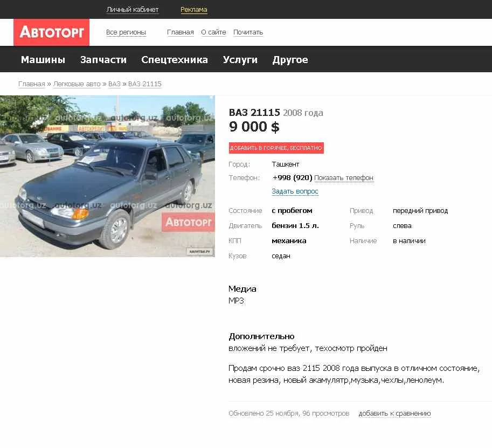This screenshot has width=492, height=448.
Task: Click the ВАЗ 21115 breadcrumb
Action: coord(144,84)
